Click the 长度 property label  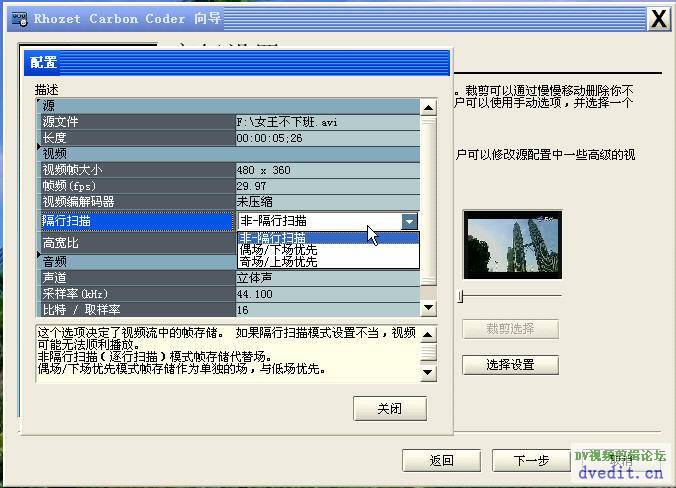point(54,138)
